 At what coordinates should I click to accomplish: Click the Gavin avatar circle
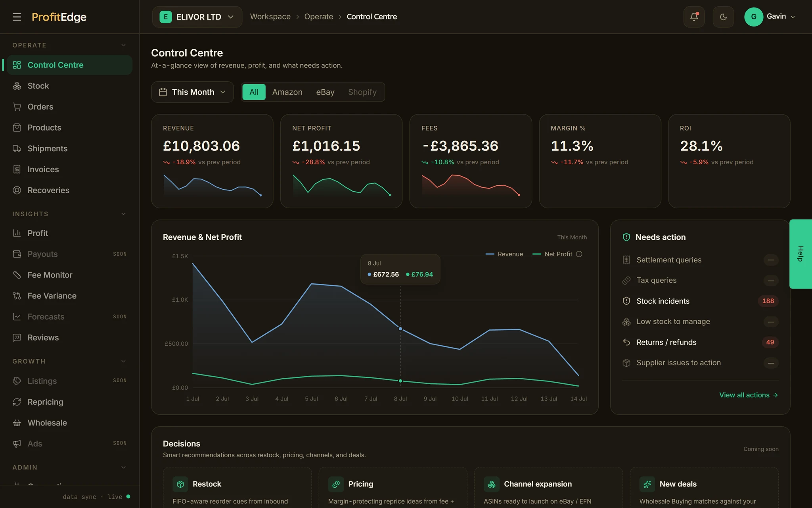(x=754, y=17)
